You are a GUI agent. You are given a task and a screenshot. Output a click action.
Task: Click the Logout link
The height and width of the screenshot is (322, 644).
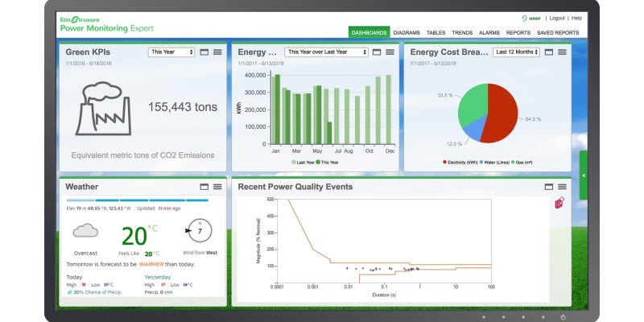(x=557, y=18)
